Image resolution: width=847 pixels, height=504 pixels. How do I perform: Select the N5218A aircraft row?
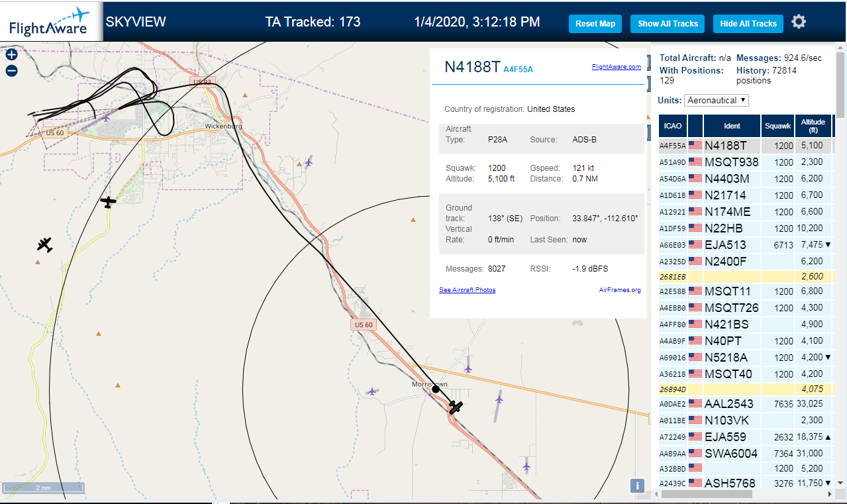coord(746,358)
